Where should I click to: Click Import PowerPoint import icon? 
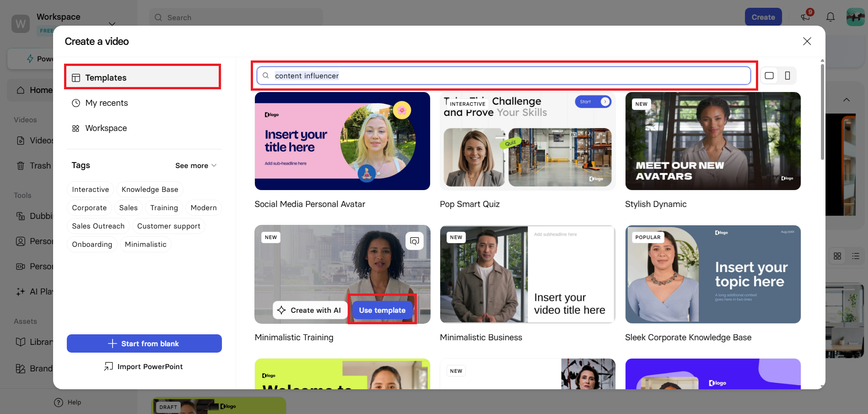click(x=108, y=366)
